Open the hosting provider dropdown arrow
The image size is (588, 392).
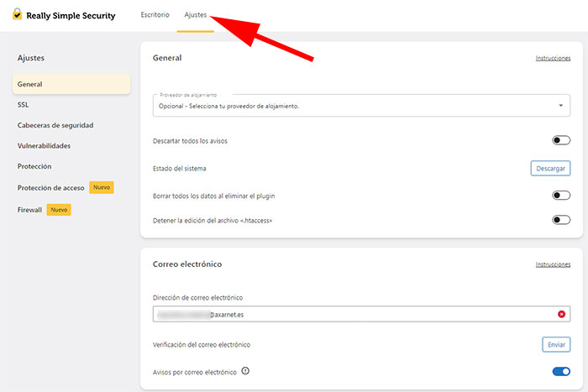pos(560,105)
